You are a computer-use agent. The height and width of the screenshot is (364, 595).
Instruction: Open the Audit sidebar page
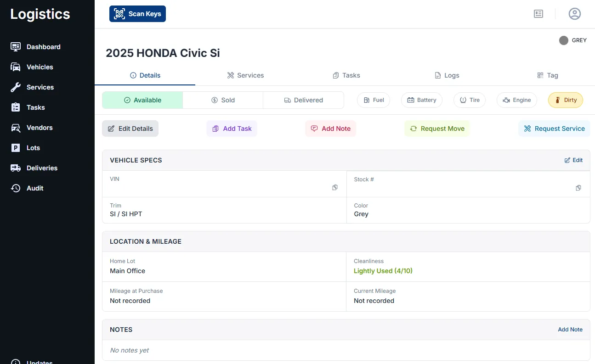click(x=27, y=188)
